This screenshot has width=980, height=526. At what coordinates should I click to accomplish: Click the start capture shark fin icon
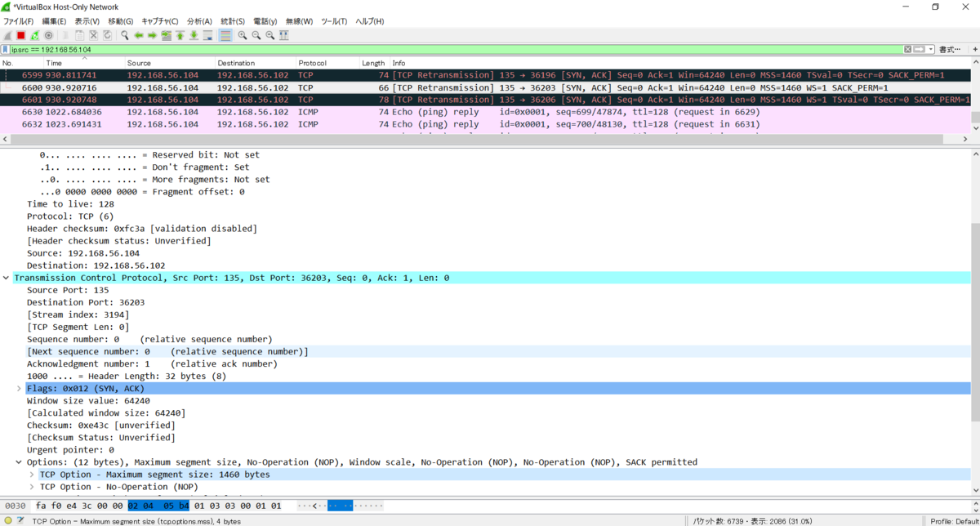pos(7,36)
